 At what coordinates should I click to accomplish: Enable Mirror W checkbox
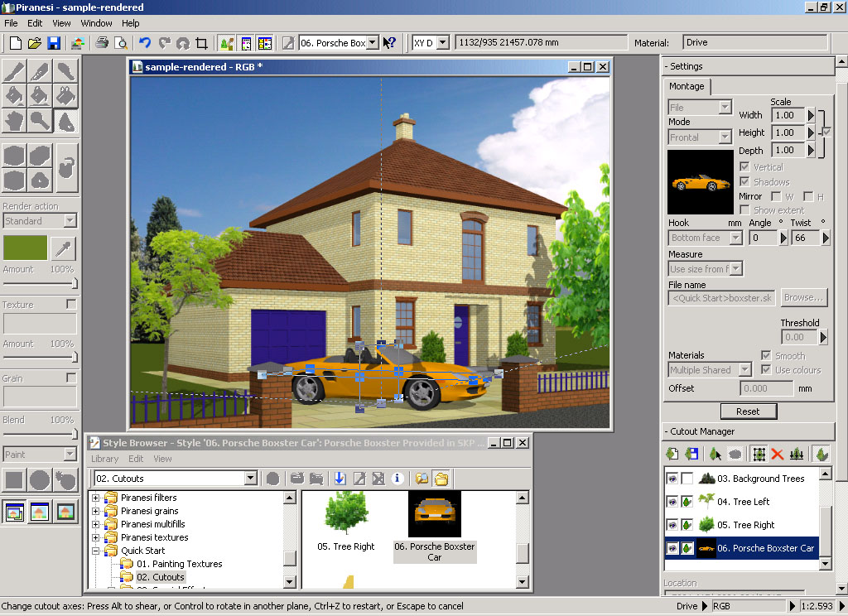pos(776,195)
